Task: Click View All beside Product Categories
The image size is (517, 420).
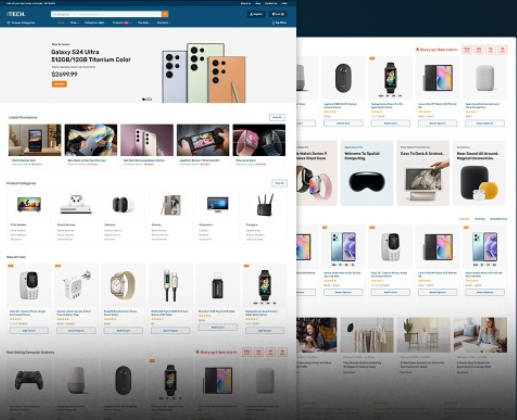Action: (x=279, y=183)
